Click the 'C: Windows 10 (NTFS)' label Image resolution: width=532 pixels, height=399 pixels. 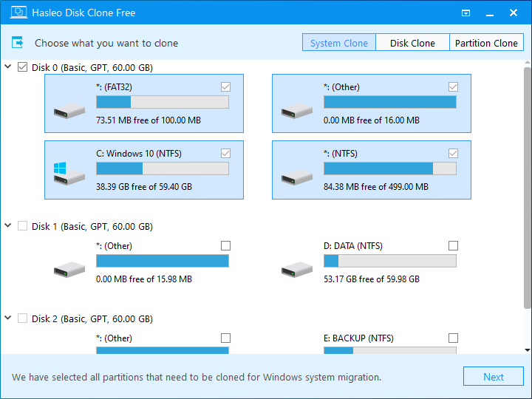pos(139,154)
